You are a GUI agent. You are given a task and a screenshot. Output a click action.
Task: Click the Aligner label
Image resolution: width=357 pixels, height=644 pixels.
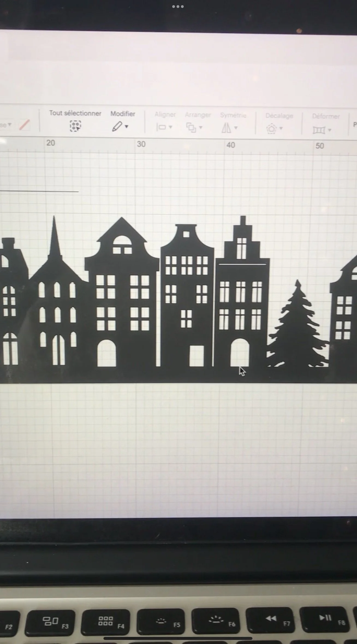point(165,114)
